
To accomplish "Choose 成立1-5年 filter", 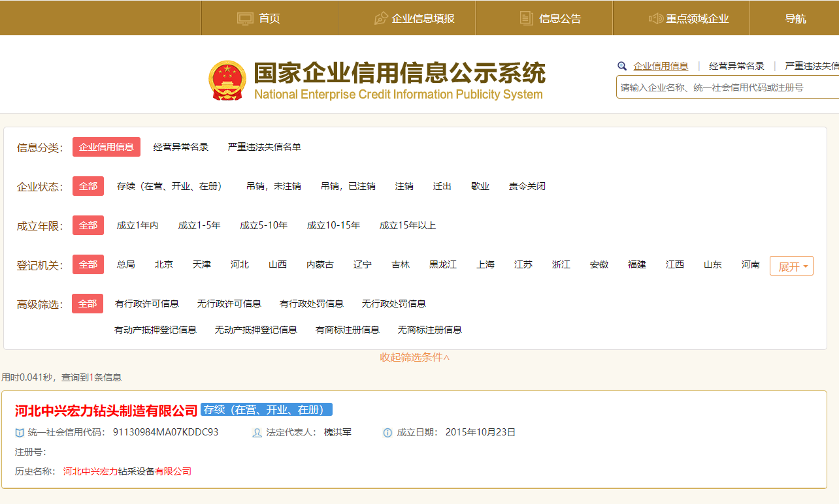I will 199,225.
